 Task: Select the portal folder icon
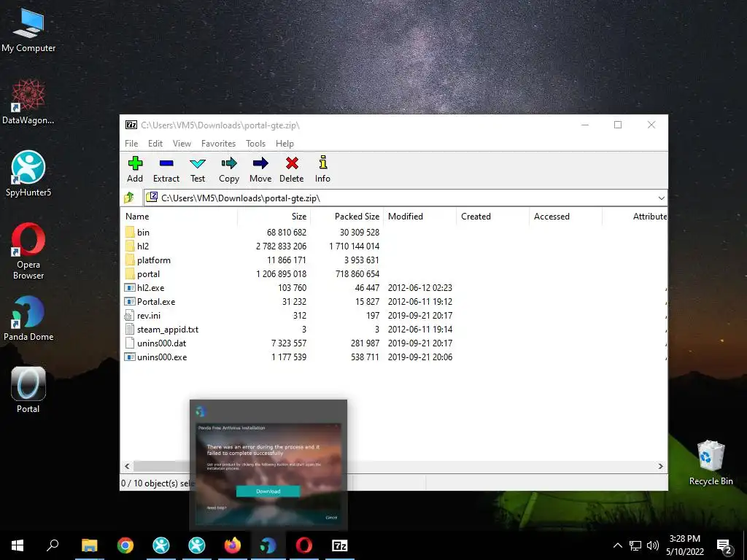(x=130, y=274)
